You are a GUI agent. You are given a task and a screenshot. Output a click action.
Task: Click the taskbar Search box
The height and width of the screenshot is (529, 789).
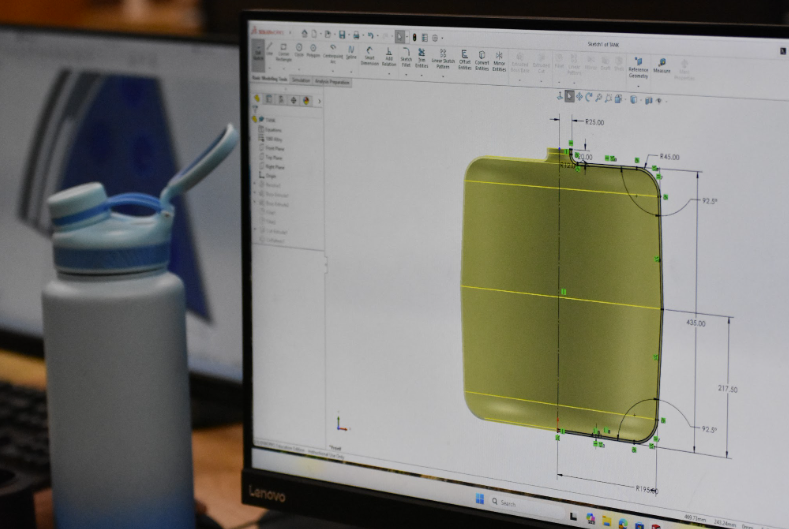coord(528,505)
